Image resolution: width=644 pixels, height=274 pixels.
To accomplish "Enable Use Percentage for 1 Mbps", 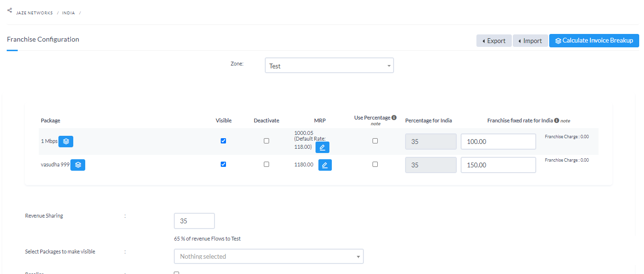I will tap(375, 141).
